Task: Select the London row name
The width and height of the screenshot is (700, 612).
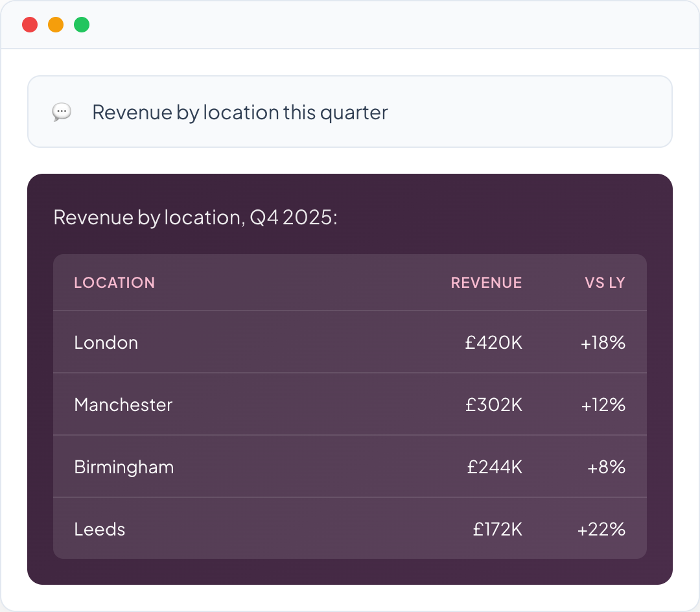Action: click(106, 342)
